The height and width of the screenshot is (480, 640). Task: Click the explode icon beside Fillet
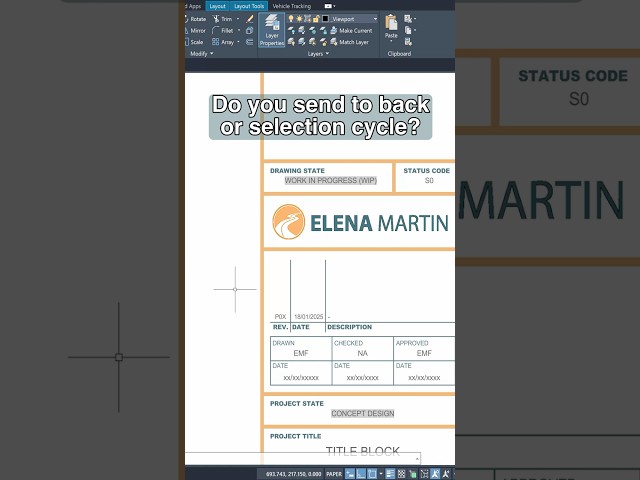(x=249, y=31)
